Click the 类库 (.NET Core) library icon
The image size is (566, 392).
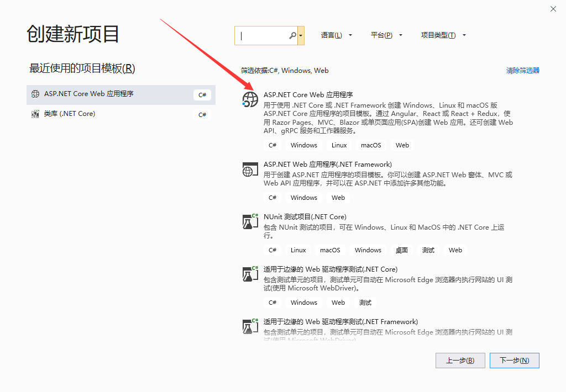pos(35,114)
